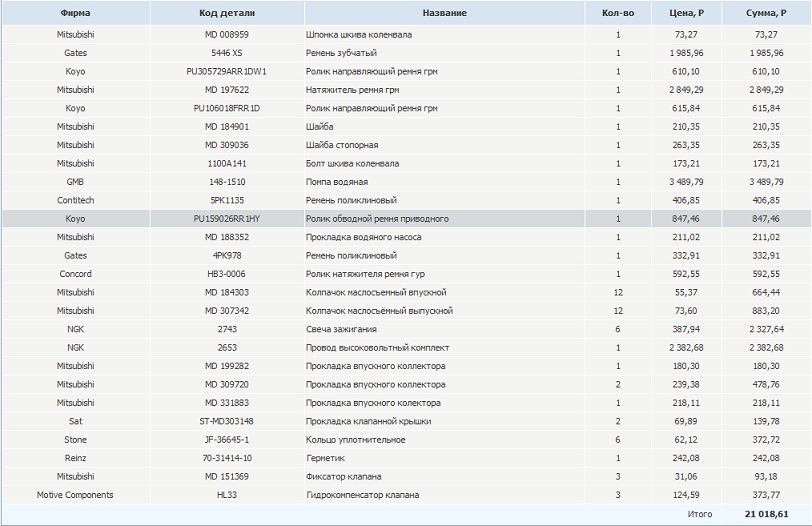Viewport: 812px width, 526px height.
Task: Click the Итого label
Action: pos(699,514)
